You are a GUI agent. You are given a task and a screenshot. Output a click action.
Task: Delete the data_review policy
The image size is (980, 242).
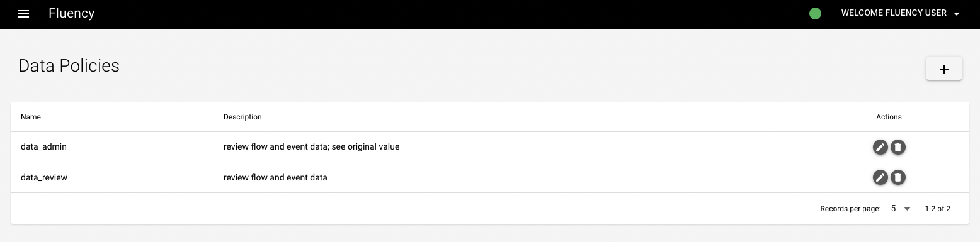(x=898, y=177)
